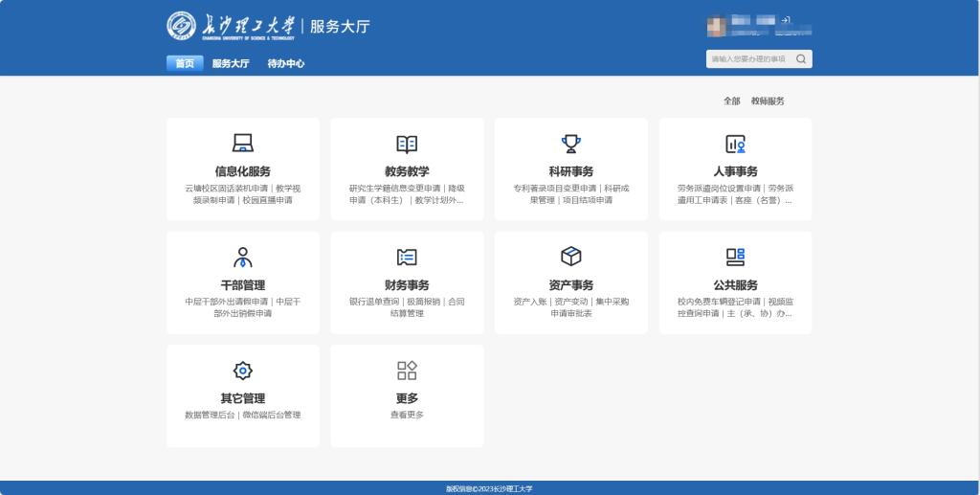The image size is (980, 495).
Task: Click the gear icon for 其它管理
Action: coord(243,371)
